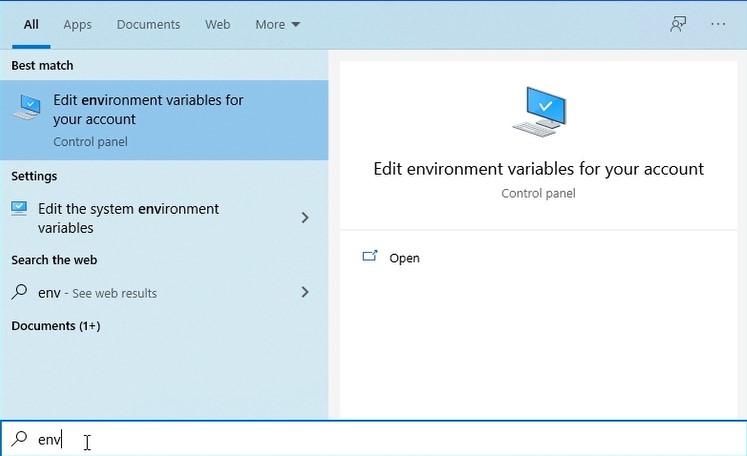Click the search box containing 'env'
Image resolution: width=747 pixels, height=456 pixels.
(x=380, y=439)
